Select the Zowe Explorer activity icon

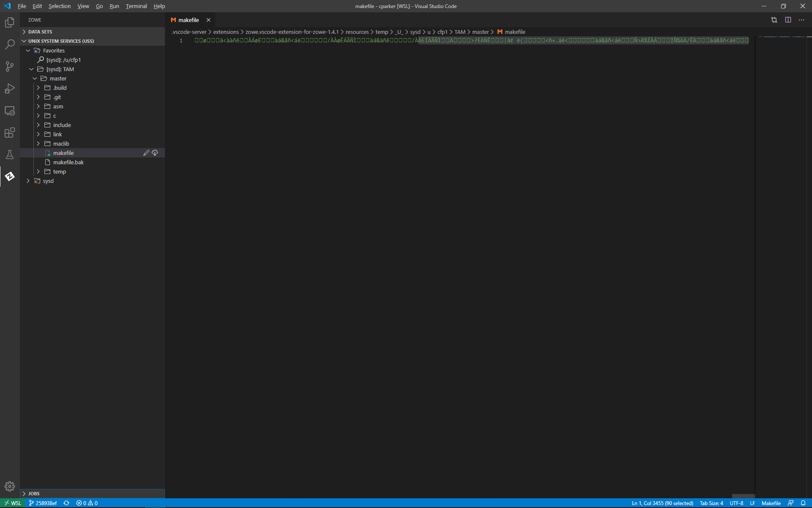coord(10,177)
